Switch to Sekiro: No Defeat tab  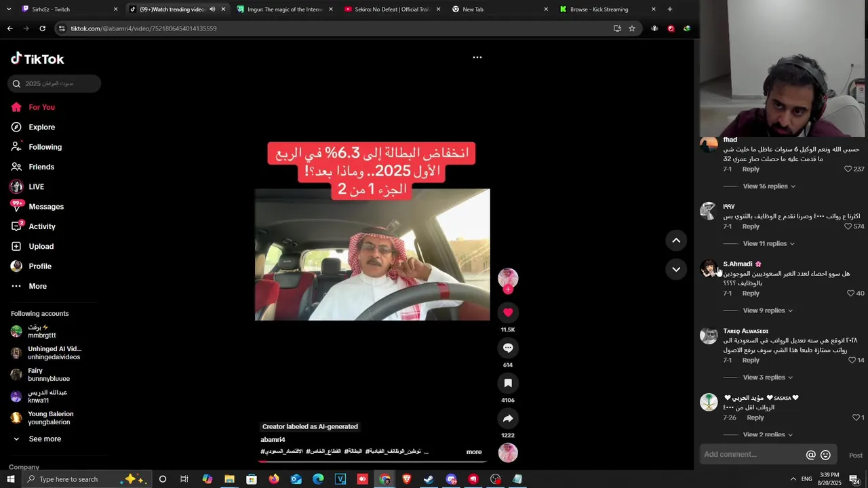pos(392,9)
